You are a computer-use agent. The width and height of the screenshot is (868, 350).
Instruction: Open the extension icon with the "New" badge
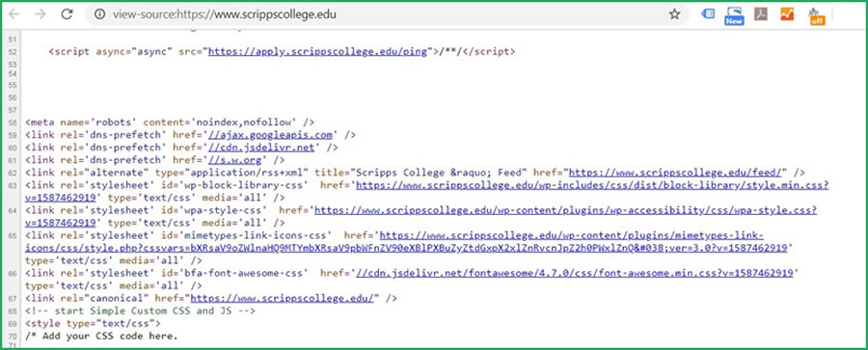click(x=734, y=15)
